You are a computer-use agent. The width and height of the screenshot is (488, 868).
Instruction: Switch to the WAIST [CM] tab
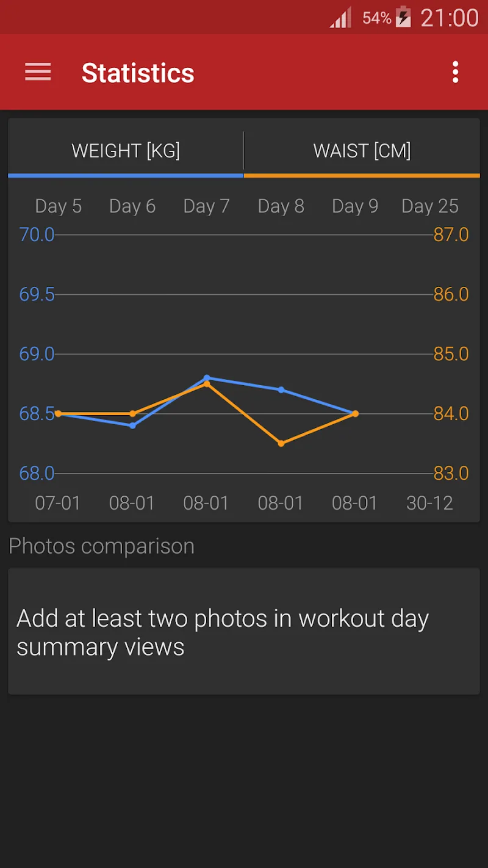click(362, 151)
